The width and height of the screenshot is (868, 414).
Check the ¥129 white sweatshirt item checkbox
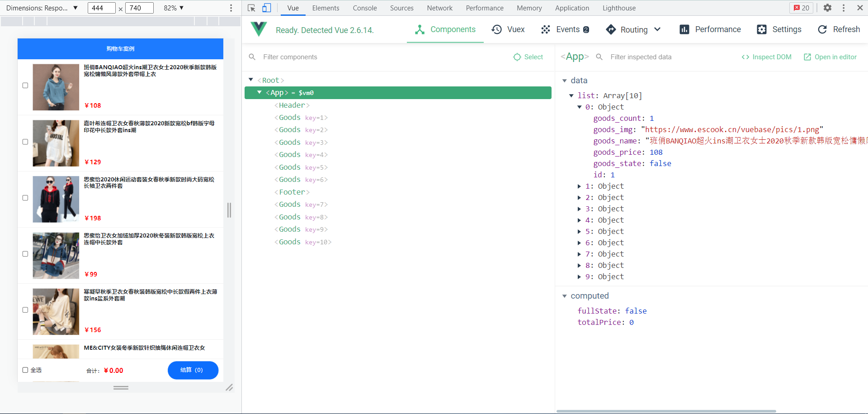click(25, 142)
